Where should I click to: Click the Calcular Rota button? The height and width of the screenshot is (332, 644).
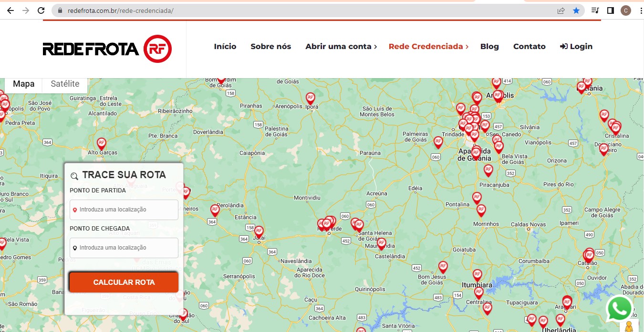coord(124,282)
